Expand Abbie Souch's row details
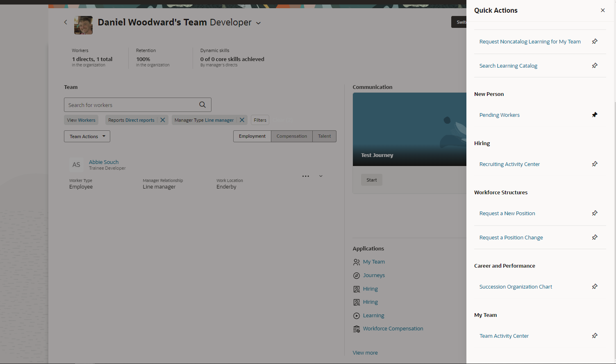The height and width of the screenshot is (364, 616). pos(321,176)
